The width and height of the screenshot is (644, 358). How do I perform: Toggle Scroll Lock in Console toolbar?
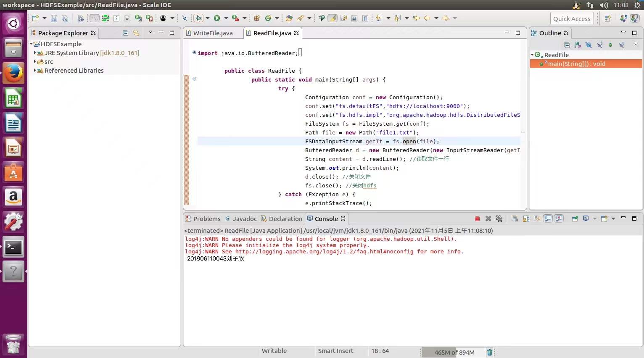pyautogui.click(x=526, y=218)
